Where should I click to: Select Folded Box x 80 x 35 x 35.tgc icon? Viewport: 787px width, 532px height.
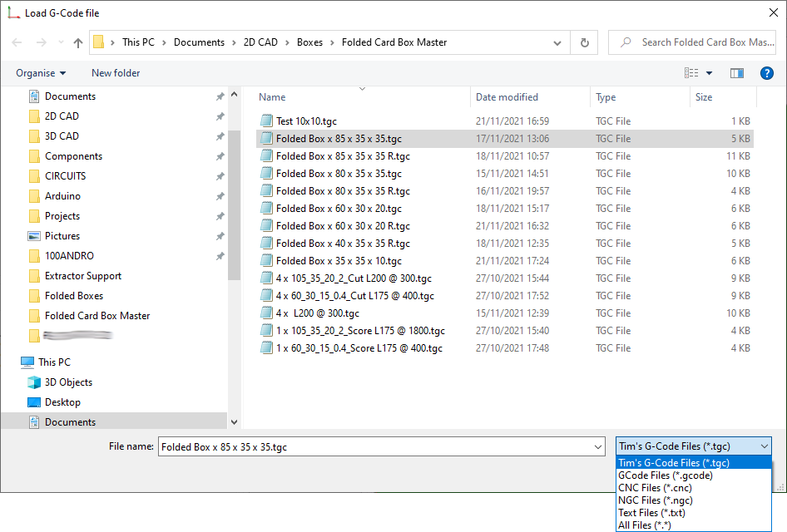coord(266,174)
